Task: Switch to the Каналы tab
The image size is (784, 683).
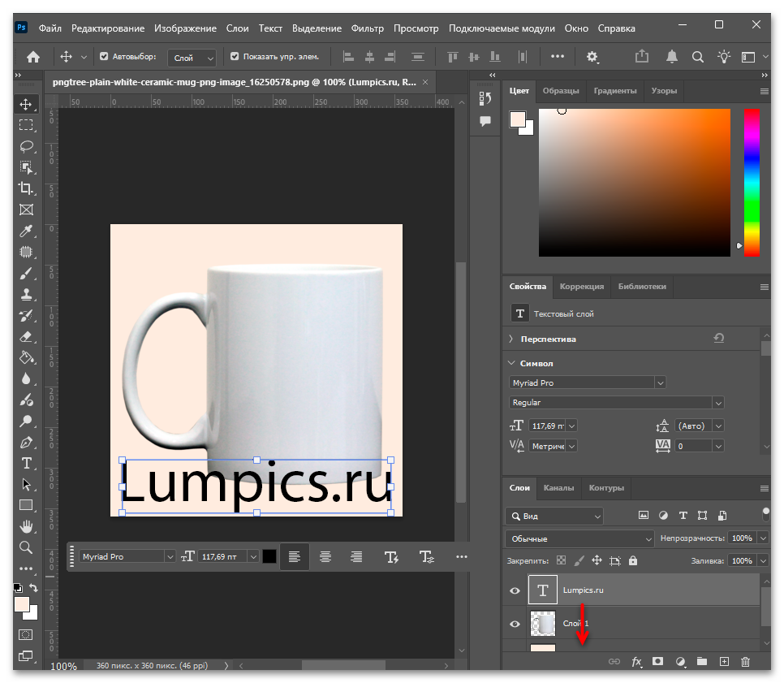Action: coord(558,488)
